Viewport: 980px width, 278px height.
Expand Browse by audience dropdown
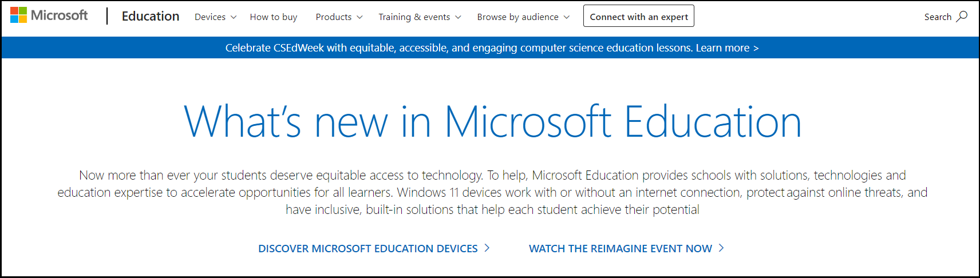[524, 17]
